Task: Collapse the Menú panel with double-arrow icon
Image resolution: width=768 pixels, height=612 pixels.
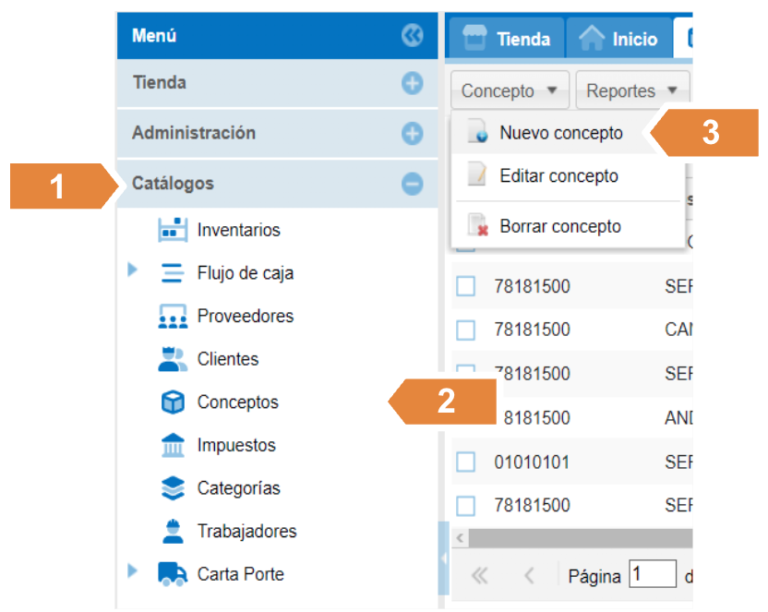Action: coord(412,36)
